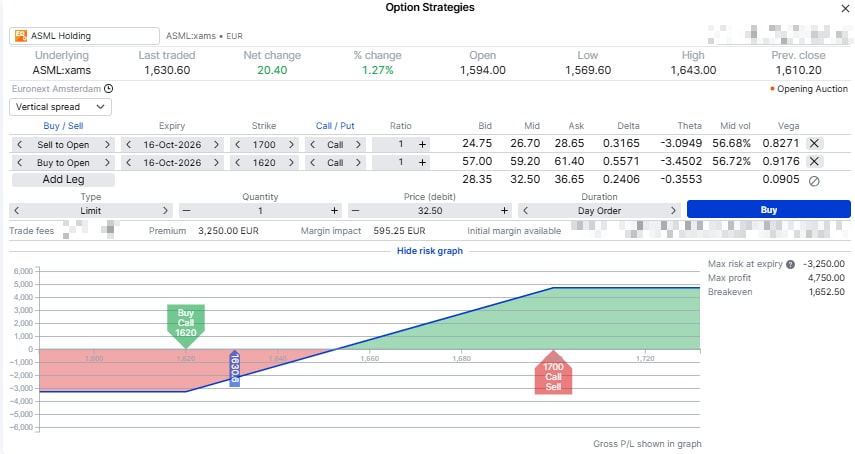Click the disabled circle icon in totals row
855x454 pixels.
814,181
